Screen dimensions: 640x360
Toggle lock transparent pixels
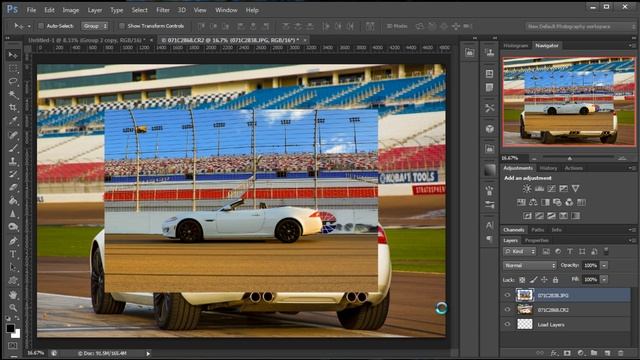point(522,280)
